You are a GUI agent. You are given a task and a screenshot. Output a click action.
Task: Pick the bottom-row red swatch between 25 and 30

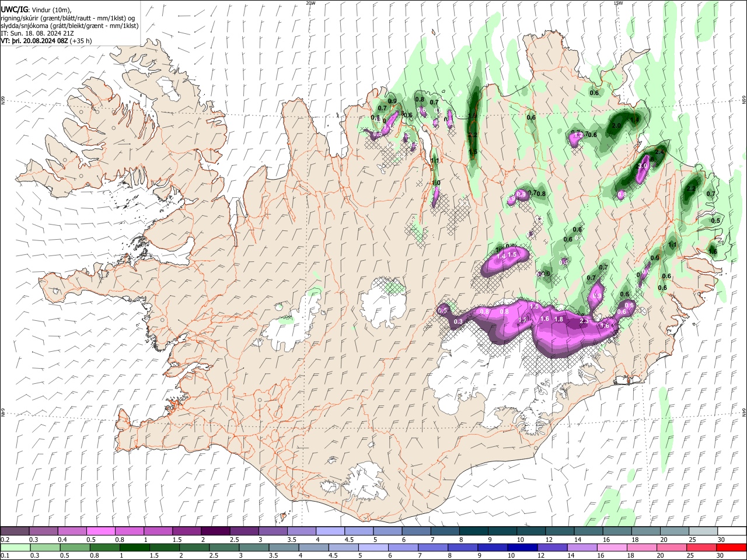click(x=701, y=548)
